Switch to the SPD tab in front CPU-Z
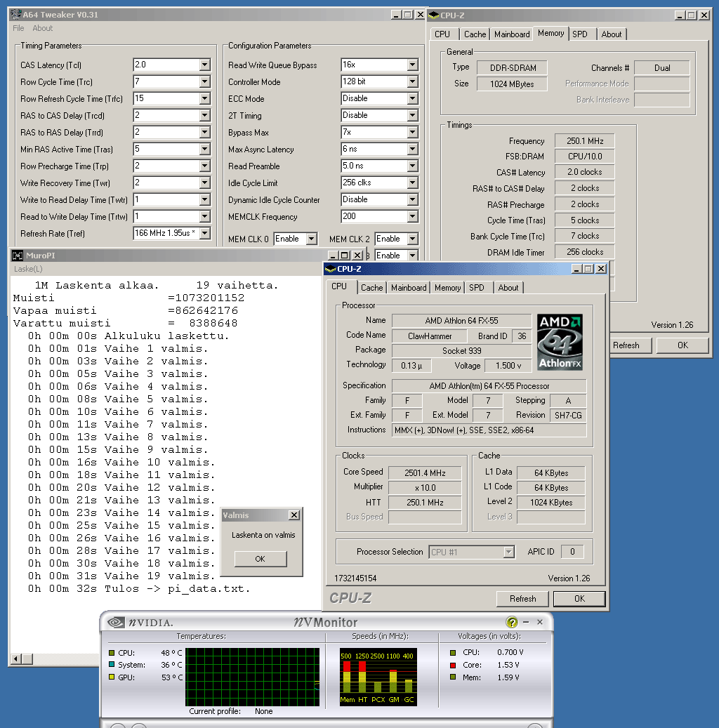Screen dimensions: 719x728 [477, 288]
